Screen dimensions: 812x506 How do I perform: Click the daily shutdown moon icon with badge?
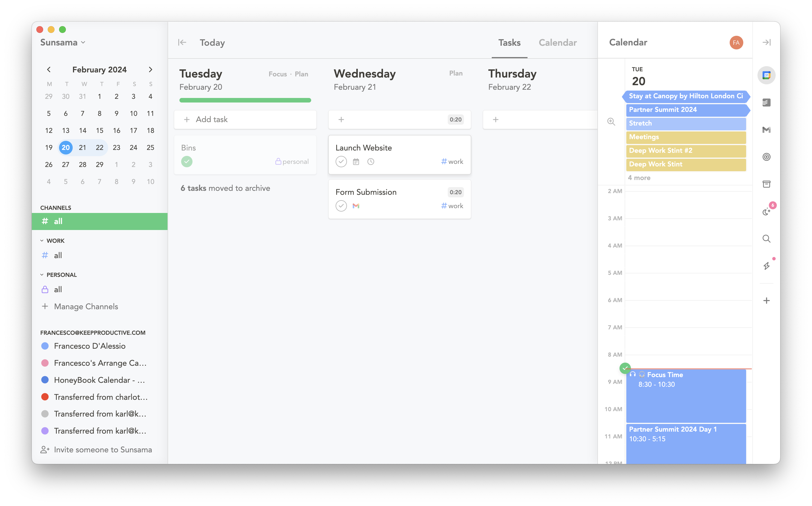[x=767, y=211]
